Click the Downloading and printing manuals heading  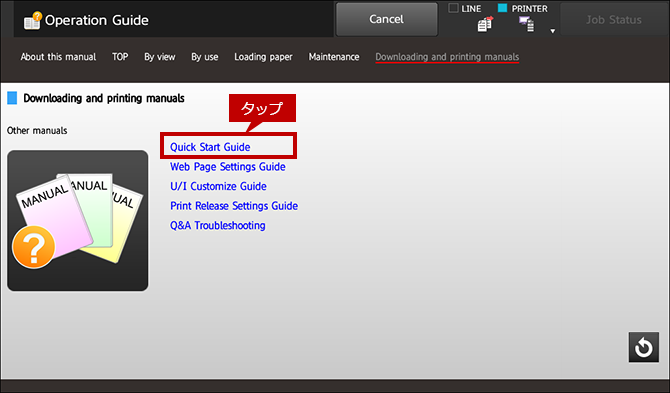pos(104,98)
